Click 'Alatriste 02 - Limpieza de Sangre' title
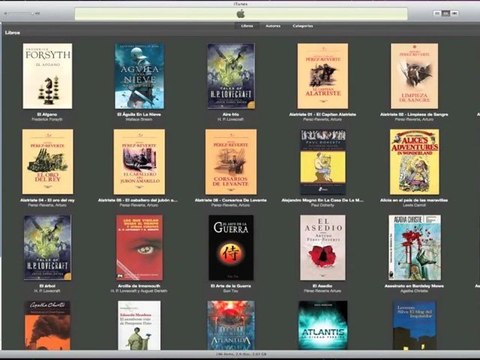The height and width of the screenshot is (360, 480). point(414,114)
